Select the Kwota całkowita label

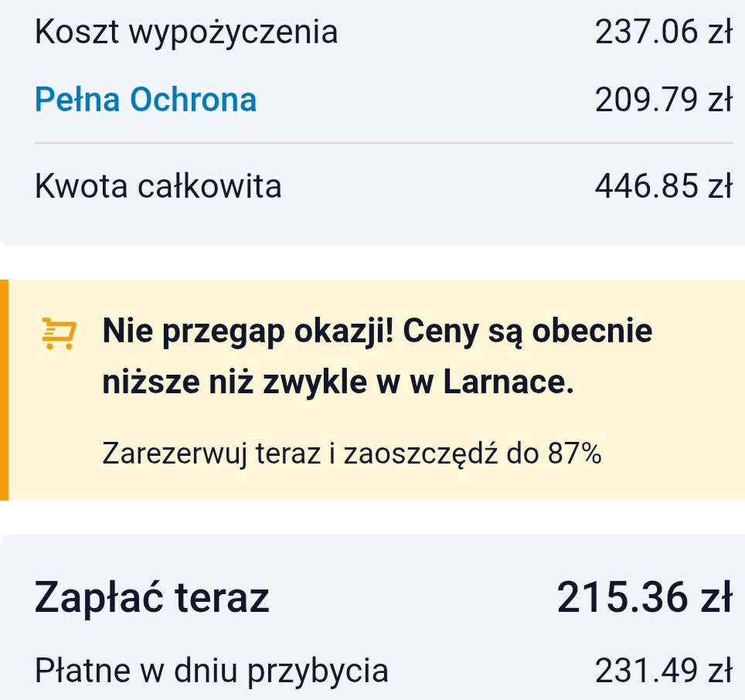[158, 185]
